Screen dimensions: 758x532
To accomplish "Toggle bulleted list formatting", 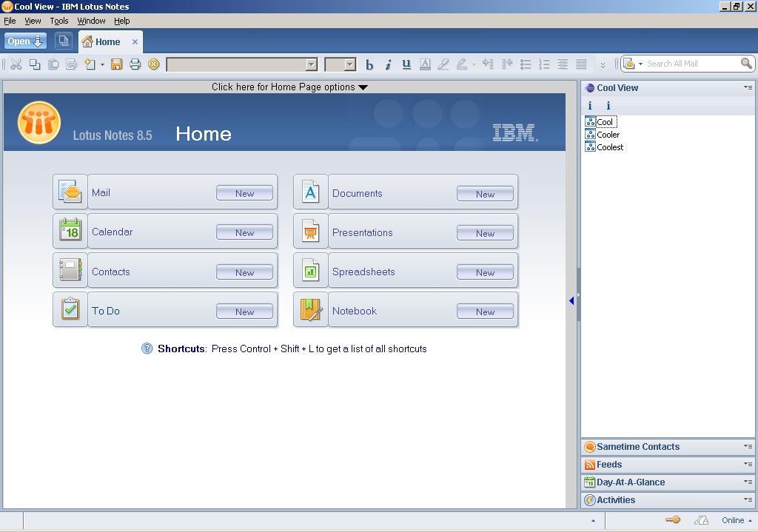I will point(526,64).
